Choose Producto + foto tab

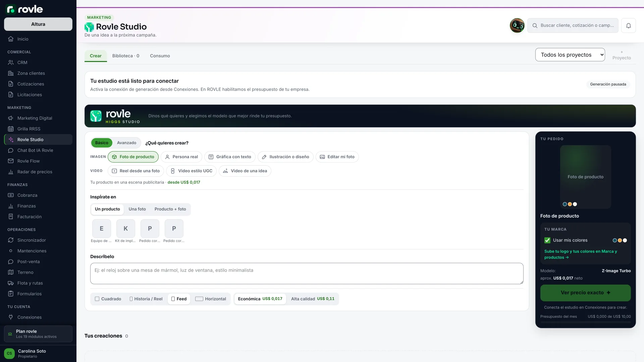pos(170,209)
